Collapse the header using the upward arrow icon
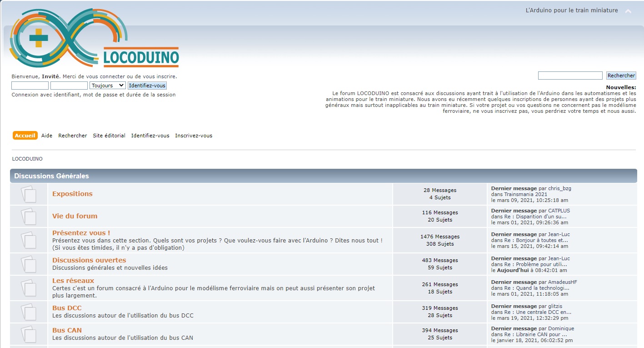This screenshot has height=348, width=644. coord(628,11)
